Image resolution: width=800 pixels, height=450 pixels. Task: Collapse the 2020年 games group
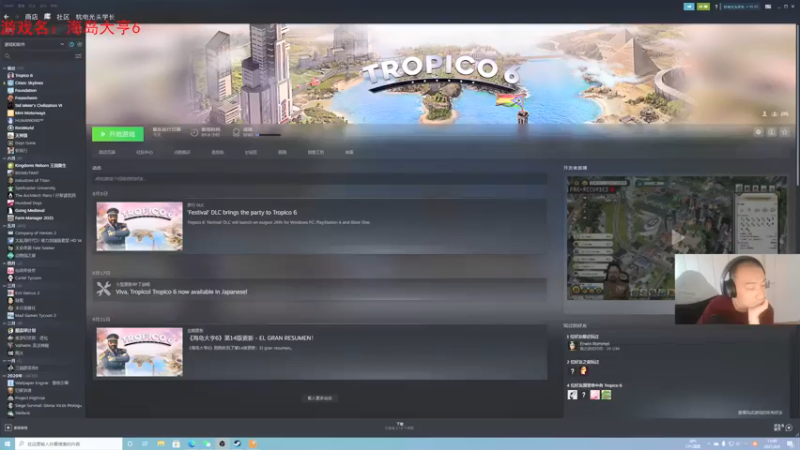click(5, 376)
